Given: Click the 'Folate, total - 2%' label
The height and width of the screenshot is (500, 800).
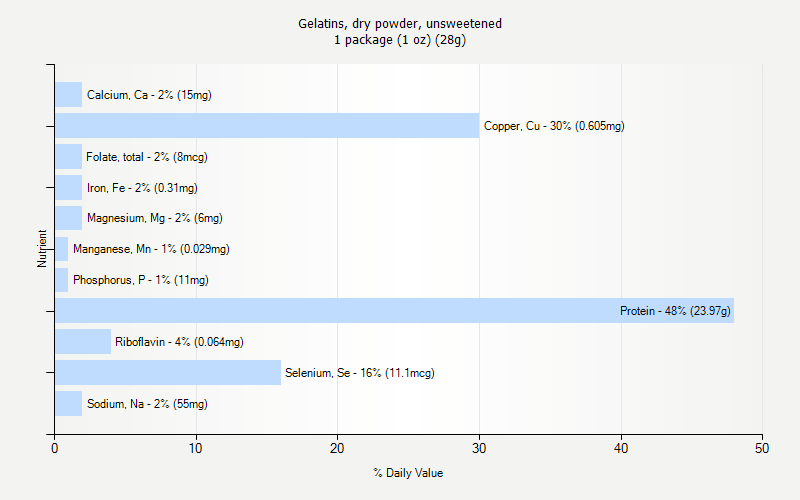Looking at the screenshot, I should pos(147,157).
